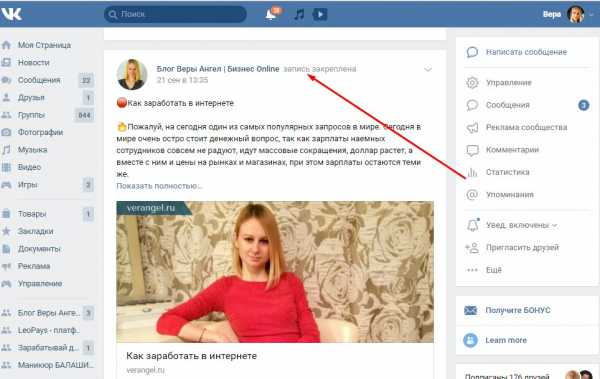
Task: Open Реклама in left menu
Action: coord(34,266)
